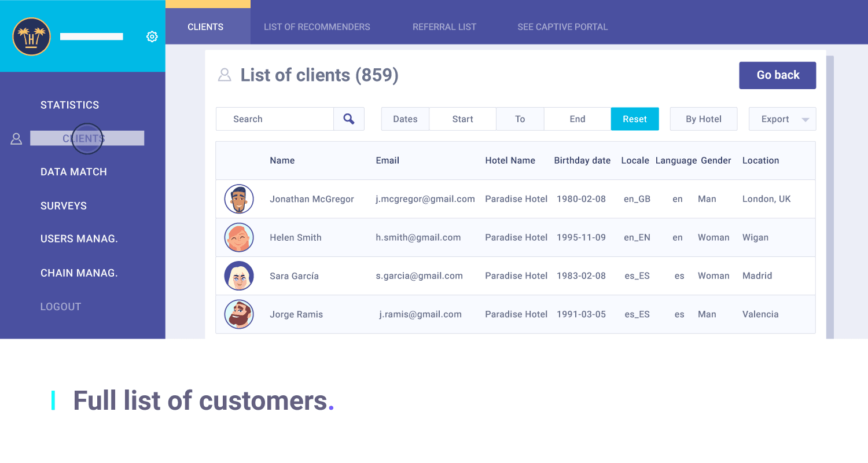Go to See Captive Portal tab
868x463 pixels.
click(x=562, y=27)
